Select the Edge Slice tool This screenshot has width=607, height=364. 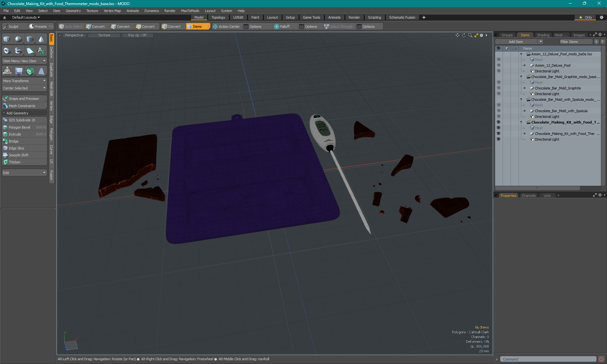(16, 148)
